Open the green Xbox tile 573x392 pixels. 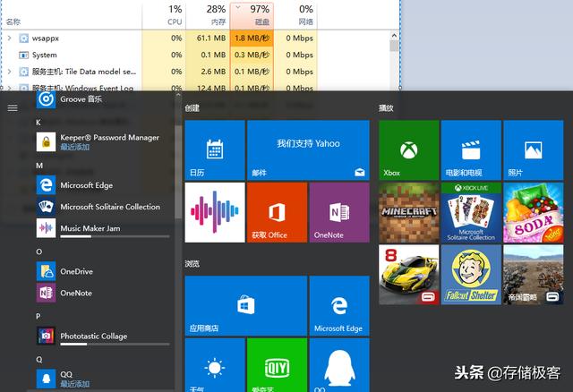[x=409, y=150]
